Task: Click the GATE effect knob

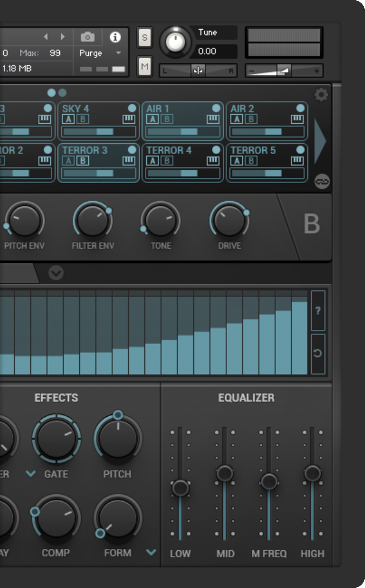Action: point(56,438)
